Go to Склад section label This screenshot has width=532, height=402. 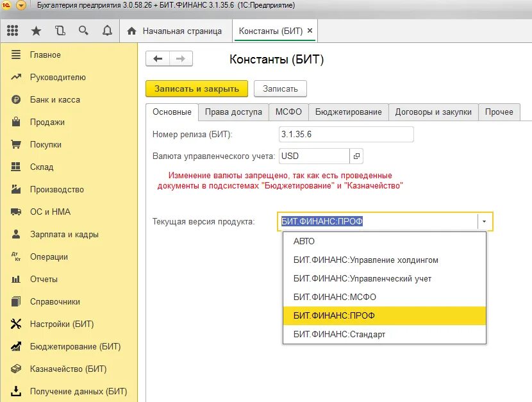click(42, 167)
